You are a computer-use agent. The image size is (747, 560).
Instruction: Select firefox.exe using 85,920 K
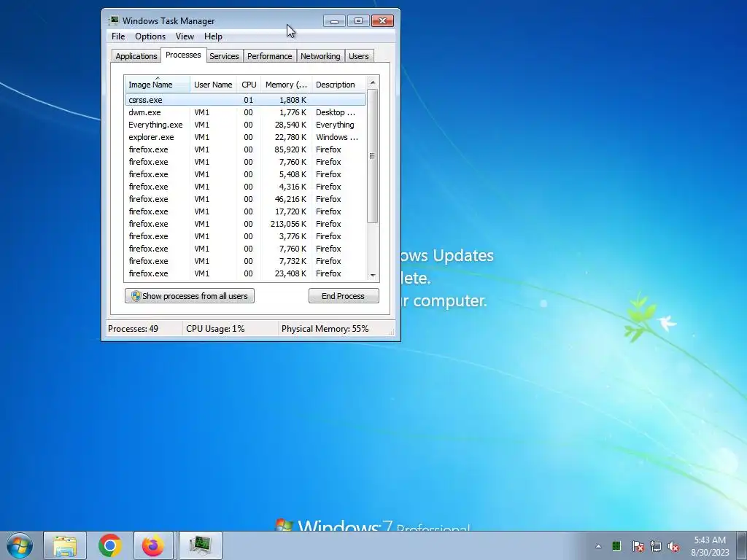(245, 149)
